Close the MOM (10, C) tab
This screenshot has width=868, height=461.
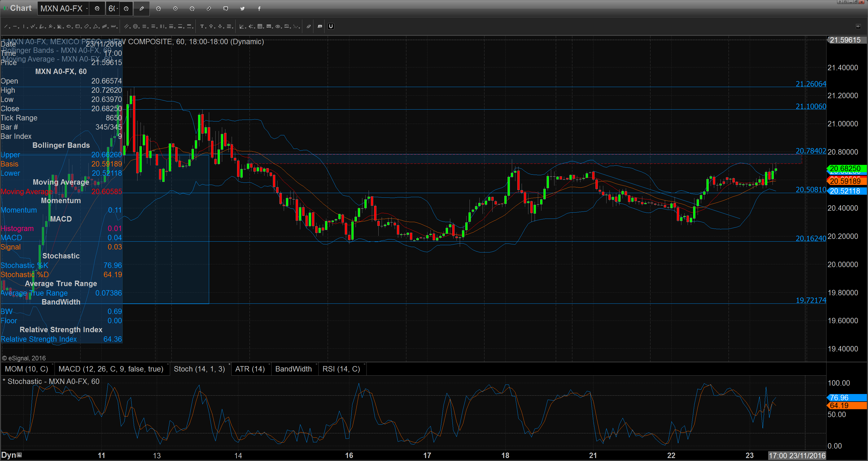[53, 365]
